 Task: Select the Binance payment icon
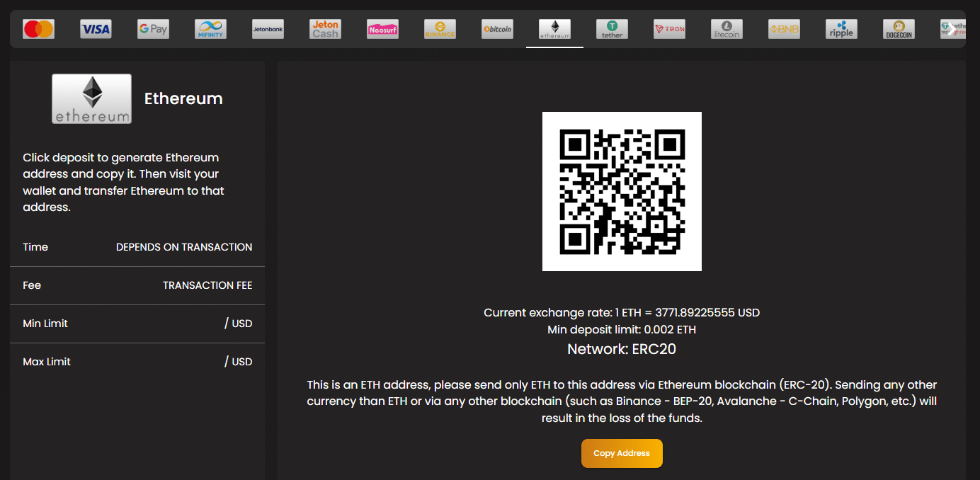point(440,28)
